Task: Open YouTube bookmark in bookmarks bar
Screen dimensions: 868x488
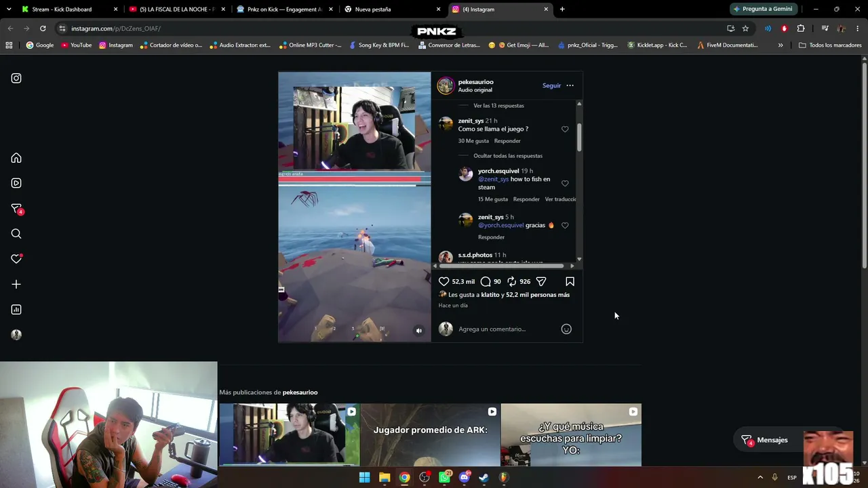Action: coord(76,45)
